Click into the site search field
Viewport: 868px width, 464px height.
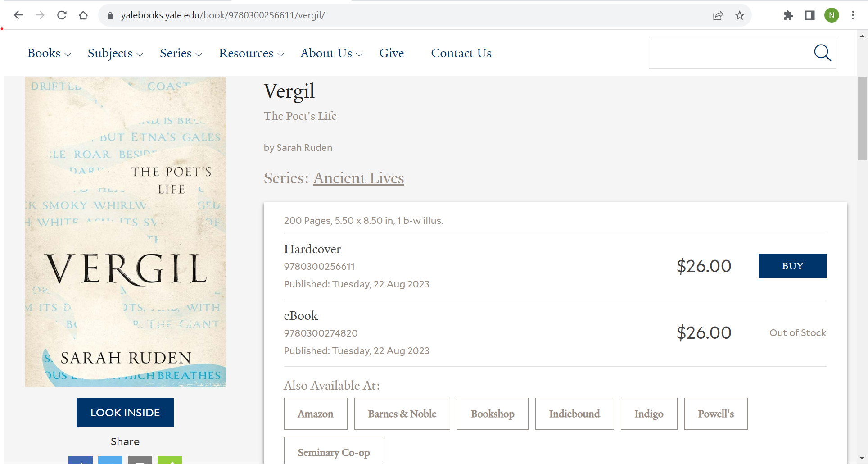pyautogui.click(x=729, y=53)
